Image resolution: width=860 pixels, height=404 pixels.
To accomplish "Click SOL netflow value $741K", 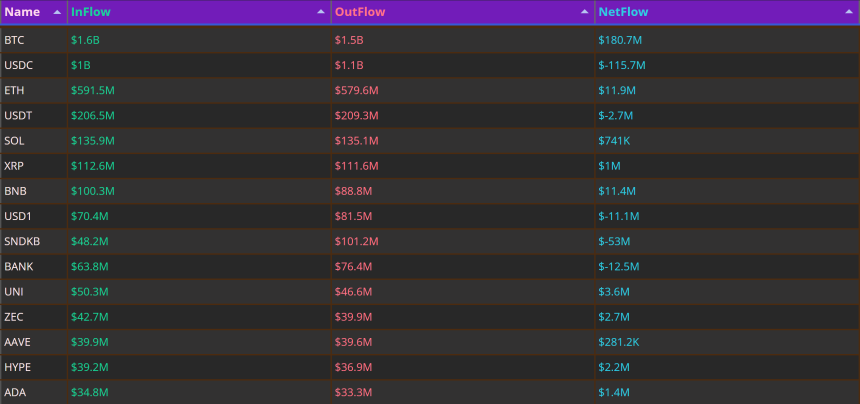I will point(615,141).
